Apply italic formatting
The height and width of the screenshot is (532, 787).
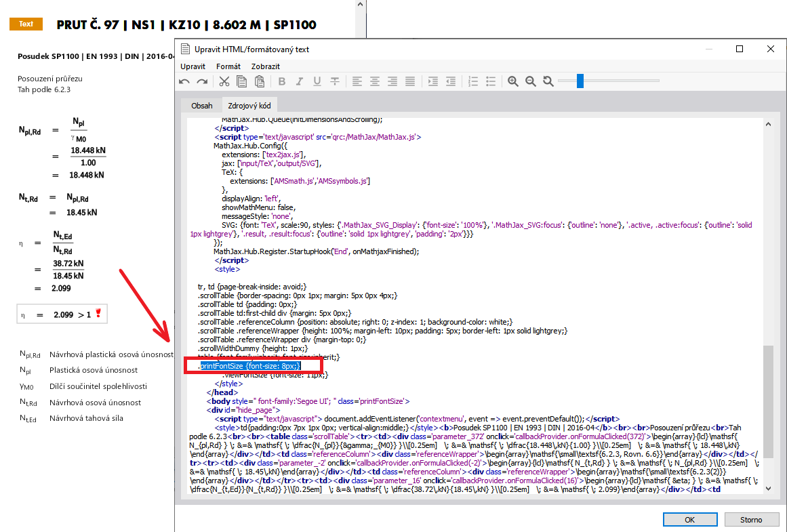point(300,81)
